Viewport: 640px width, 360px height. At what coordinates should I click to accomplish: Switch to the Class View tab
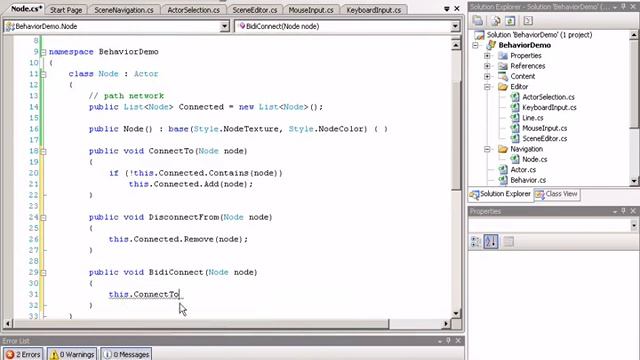click(557, 194)
